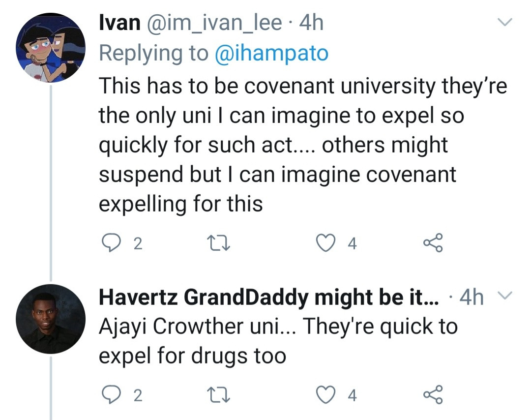Share the Ajayi Crowther uni tweet
This screenshot has height=420, width=531.
click(x=433, y=395)
